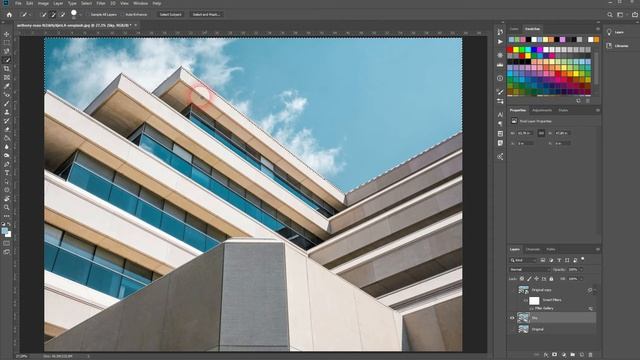The width and height of the screenshot is (640, 360).
Task: Open the Learn panel button
Action: click(616, 32)
